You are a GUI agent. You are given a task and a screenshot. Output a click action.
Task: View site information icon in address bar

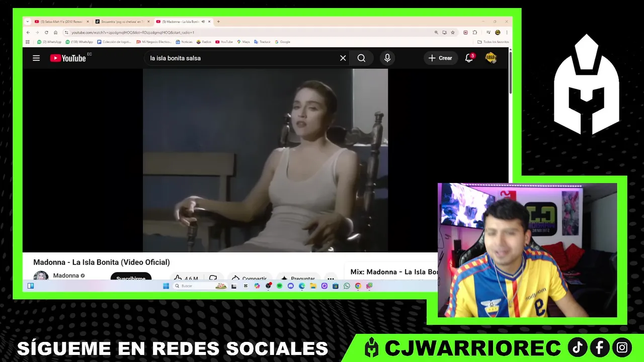click(66, 32)
